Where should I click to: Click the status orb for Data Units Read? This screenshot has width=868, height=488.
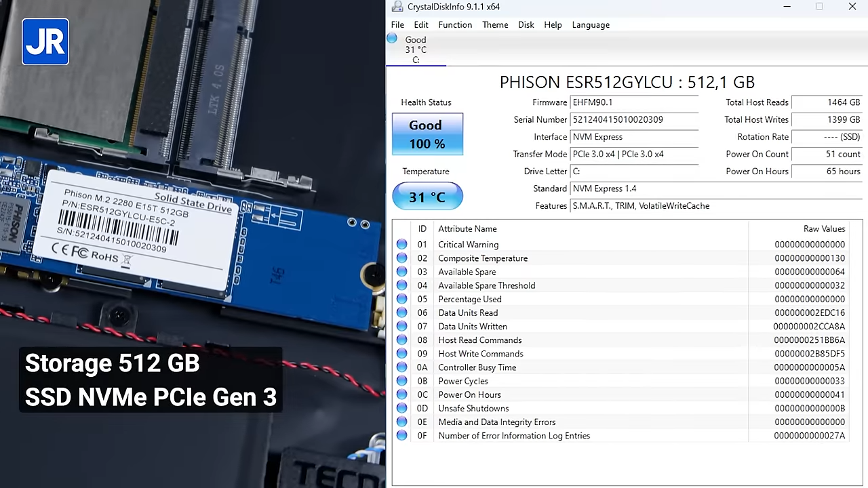pyautogui.click(x=402, y=313)
